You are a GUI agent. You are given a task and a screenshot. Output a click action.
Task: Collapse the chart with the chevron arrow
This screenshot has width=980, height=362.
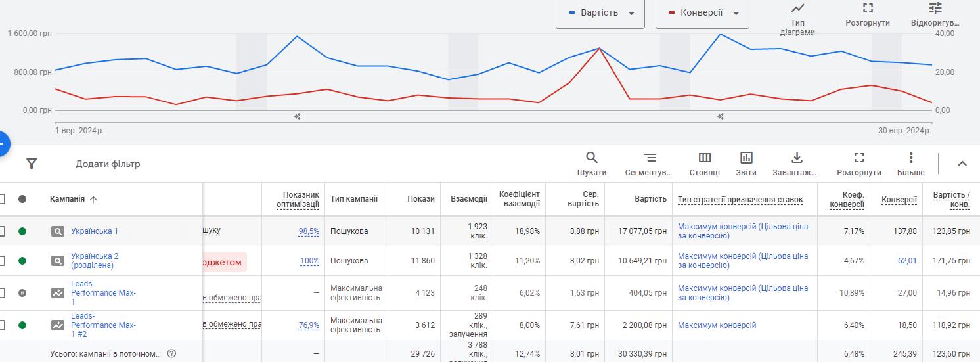(962, 164)
